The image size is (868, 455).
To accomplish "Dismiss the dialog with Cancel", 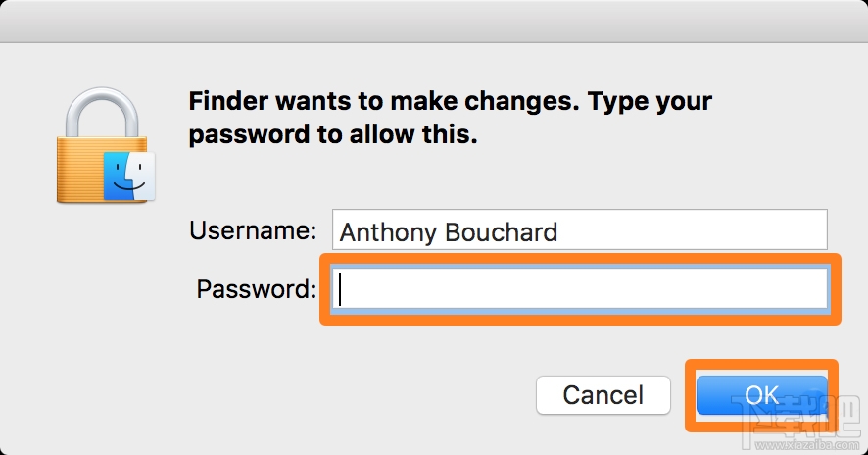I will [603, 395].
